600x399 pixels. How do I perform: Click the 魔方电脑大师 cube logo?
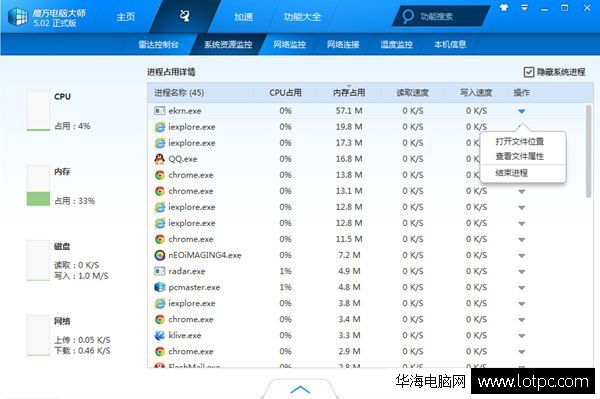coord(17,17)
